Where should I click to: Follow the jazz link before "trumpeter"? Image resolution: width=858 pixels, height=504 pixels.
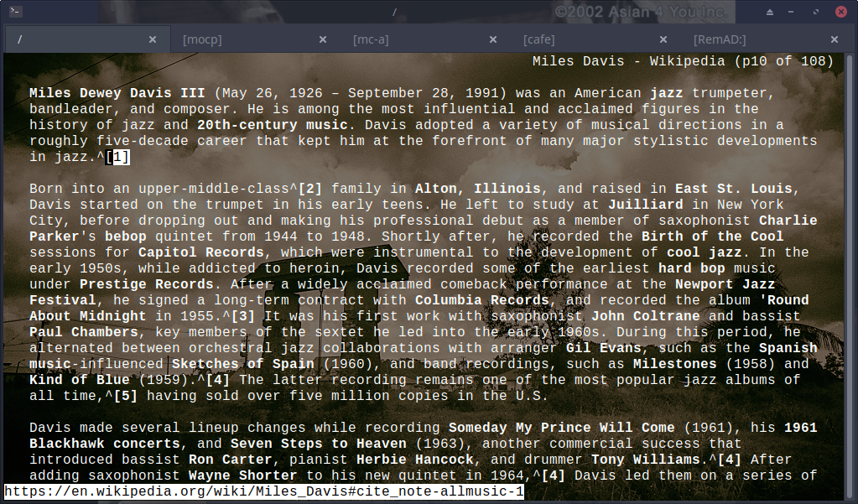pos(667,94)
